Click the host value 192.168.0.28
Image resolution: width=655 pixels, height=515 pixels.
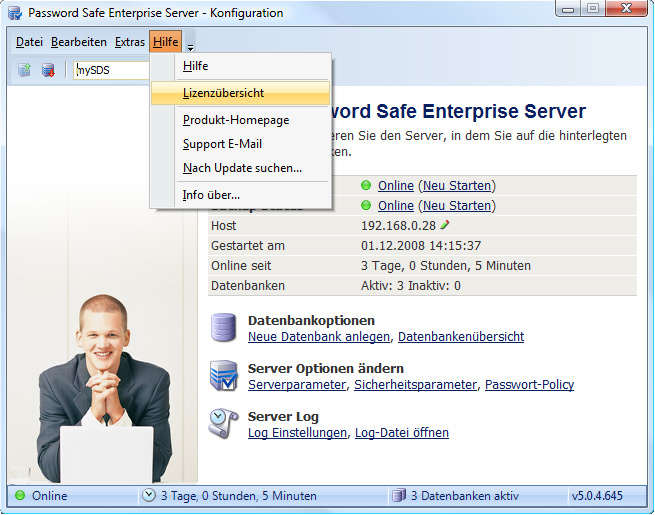398,226
